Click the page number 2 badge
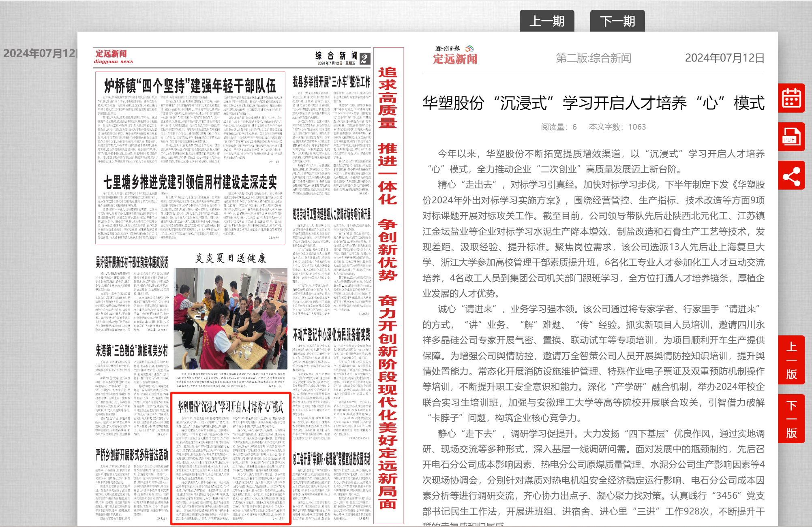The height and width of the screenshot is (527, 812). click(x=364, y=59)
